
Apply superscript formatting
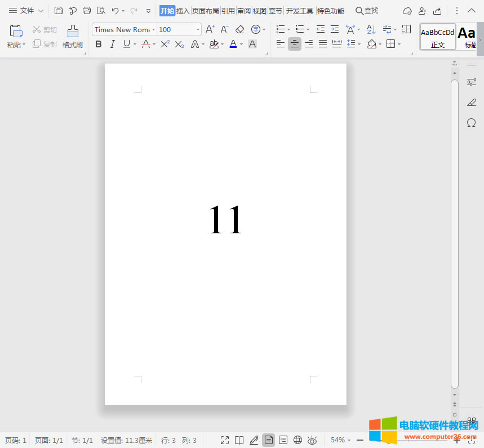click(x=165, y=44)
